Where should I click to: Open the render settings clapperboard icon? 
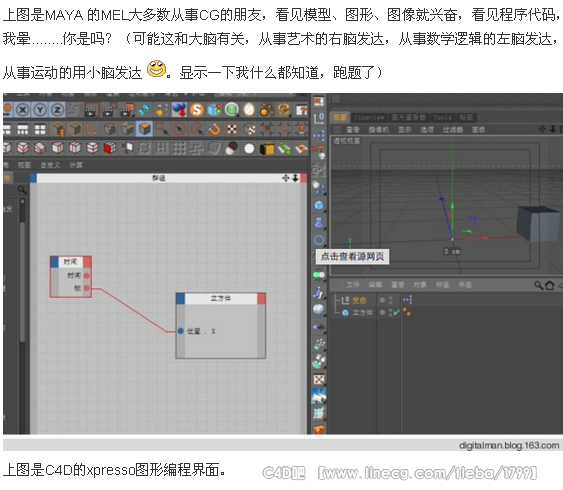click(126, 110)
